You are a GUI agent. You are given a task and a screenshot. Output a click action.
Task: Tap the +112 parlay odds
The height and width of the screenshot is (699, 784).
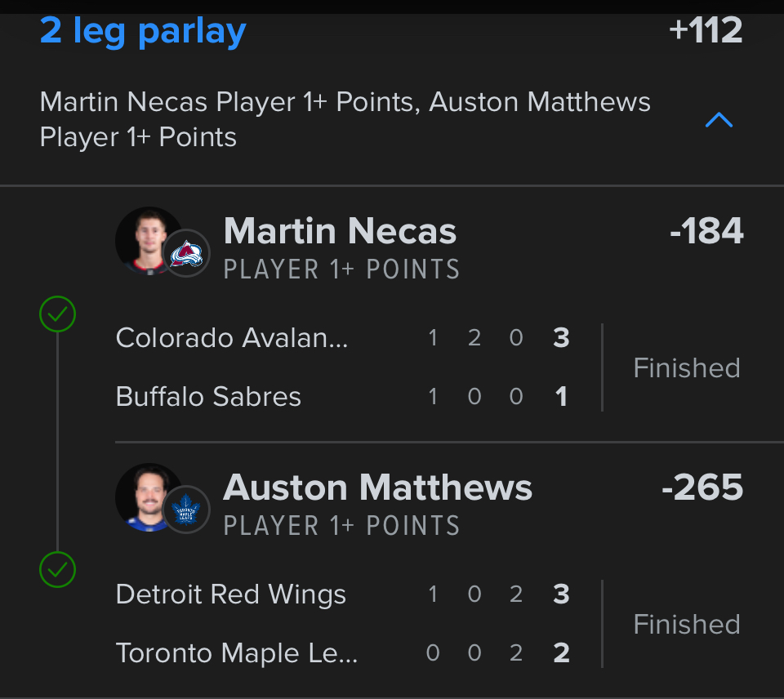(x=705, y=31)
